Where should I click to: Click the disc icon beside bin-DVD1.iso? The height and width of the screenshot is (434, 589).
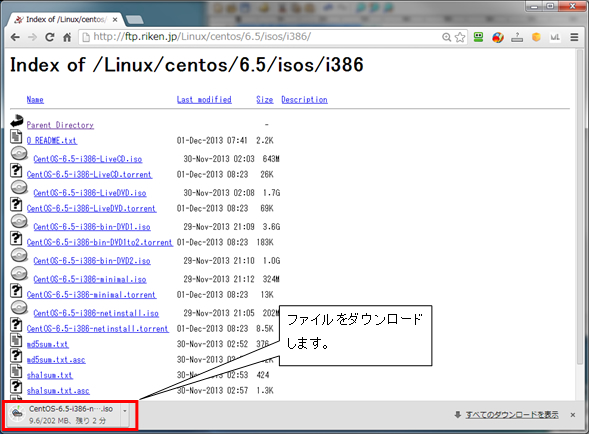(x=19, y=221)
